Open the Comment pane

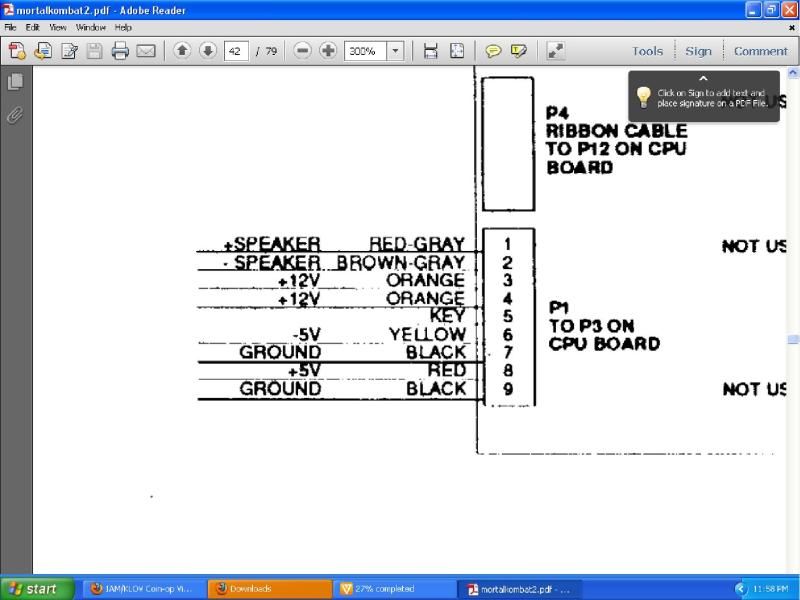760,51
